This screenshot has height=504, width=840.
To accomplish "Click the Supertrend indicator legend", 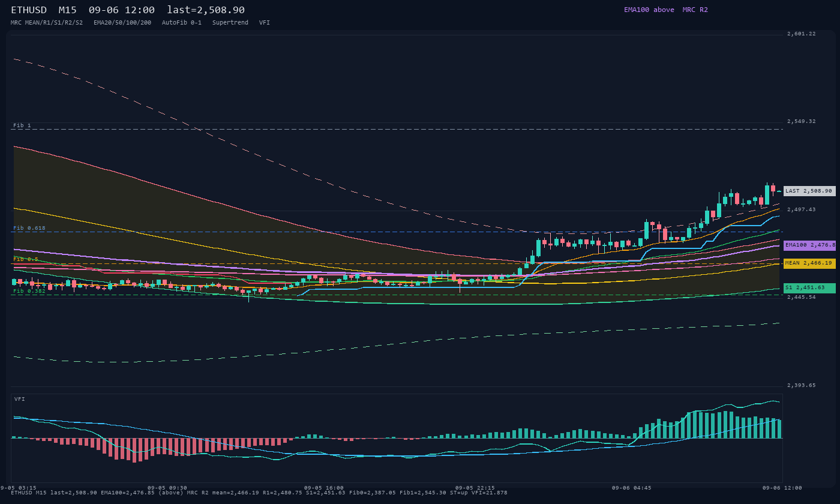I will coord(230,23).
